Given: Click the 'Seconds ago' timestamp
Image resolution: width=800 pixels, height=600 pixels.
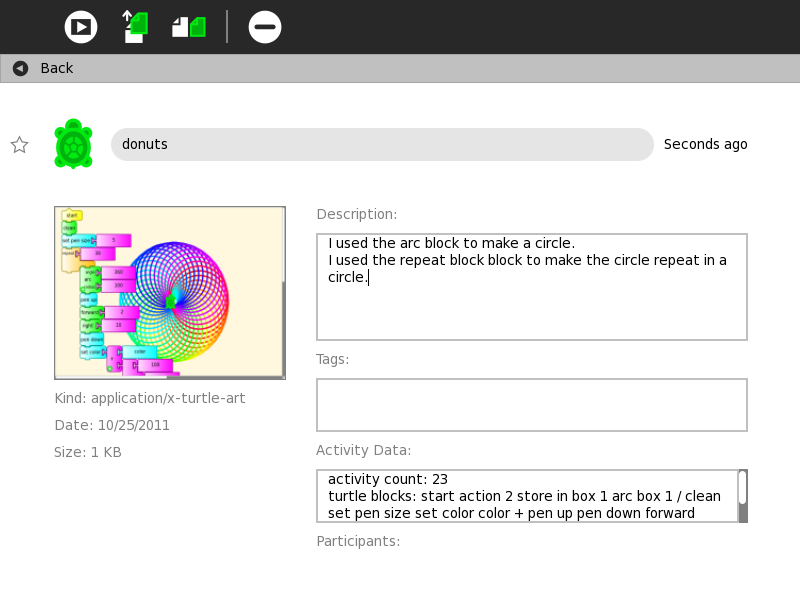Looking at the screenshot, I should 705,144.
